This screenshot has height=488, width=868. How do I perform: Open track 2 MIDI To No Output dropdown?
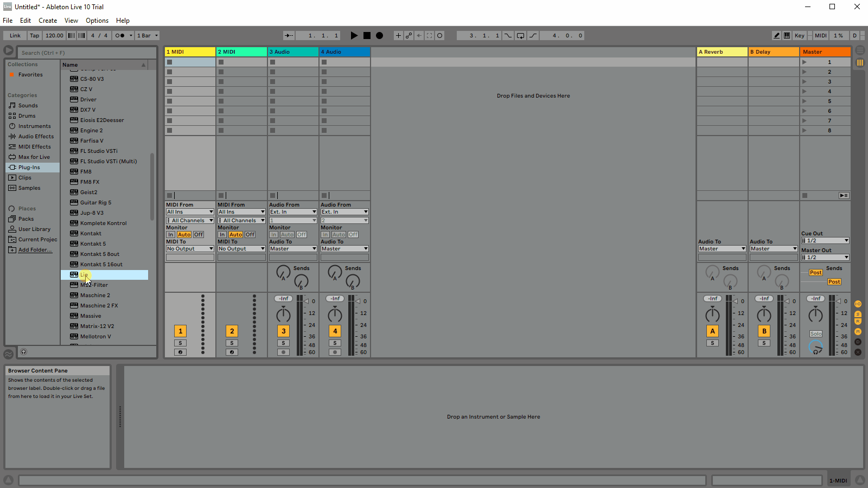241,249
